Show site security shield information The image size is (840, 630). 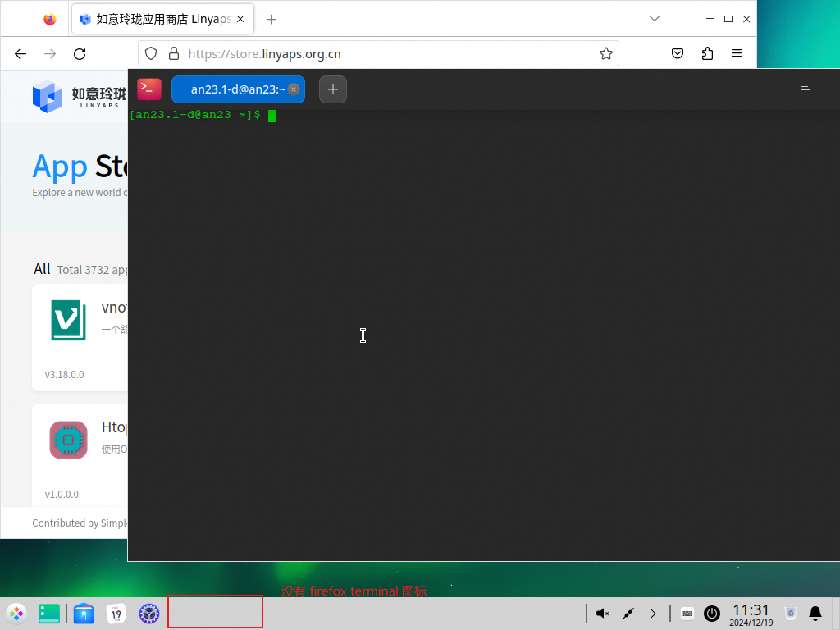[151, 53]
